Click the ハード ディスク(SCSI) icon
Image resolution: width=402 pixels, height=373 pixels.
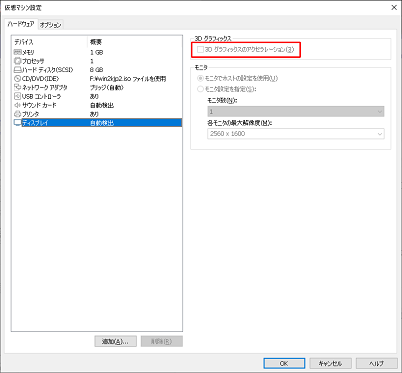pos(18,70)
